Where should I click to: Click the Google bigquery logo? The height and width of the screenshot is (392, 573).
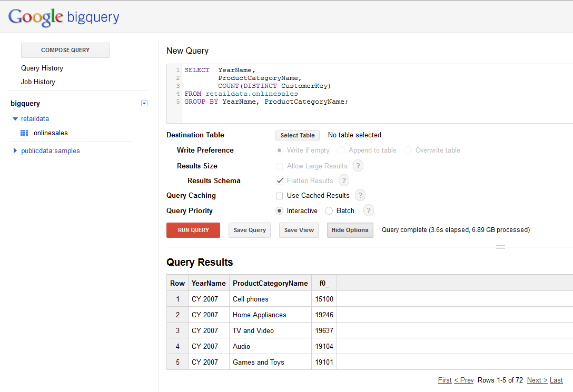(x=64, y=17)
